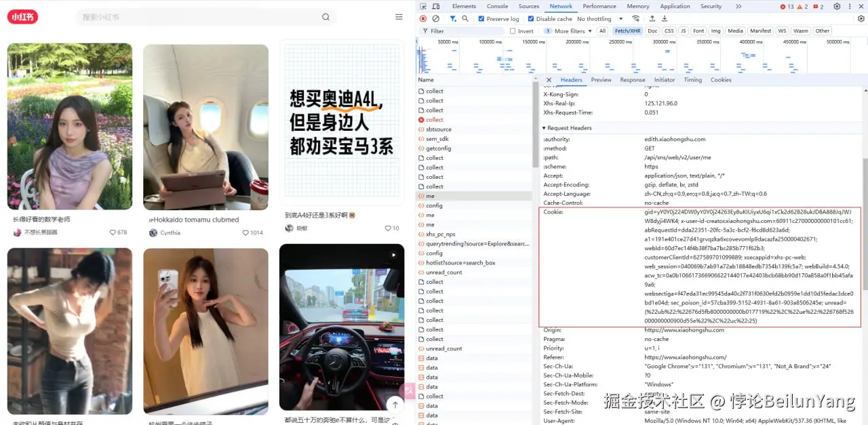This screenshot has height=425, width=868.
Task: Select the CSS filter
Action: [669, 31]
